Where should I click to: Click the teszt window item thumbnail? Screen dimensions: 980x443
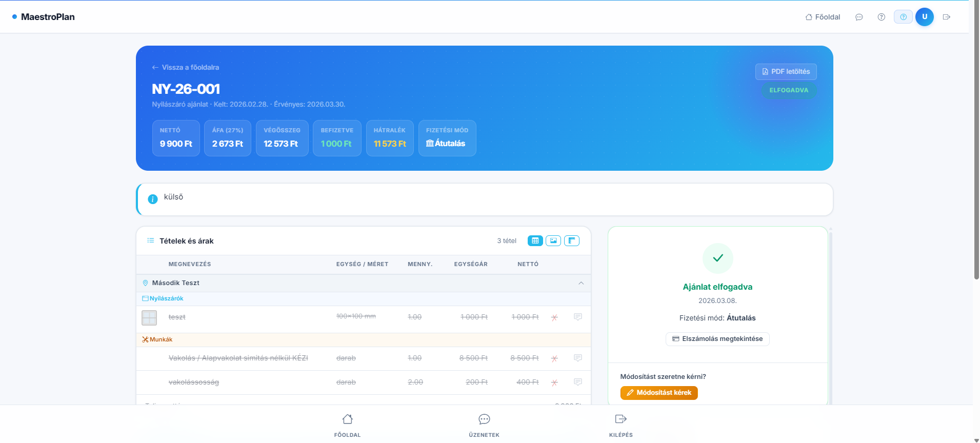(x=149, y=318)
